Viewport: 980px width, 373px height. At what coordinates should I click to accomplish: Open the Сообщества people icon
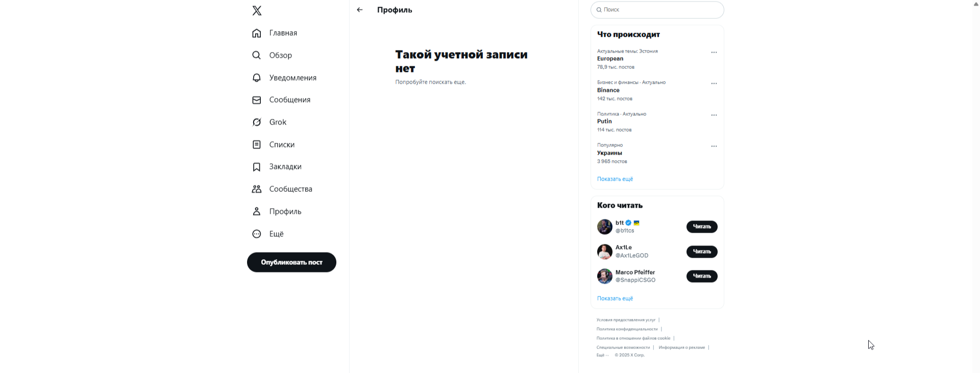(x=257, y=189)
